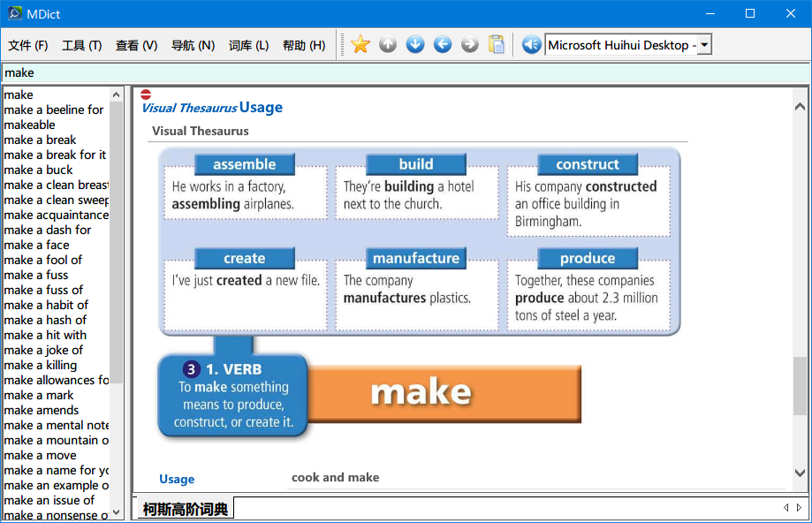The height and width of the screenshot is (523, 812).
Task: Select 'make a joke of' entry
Action: point(43,350)
